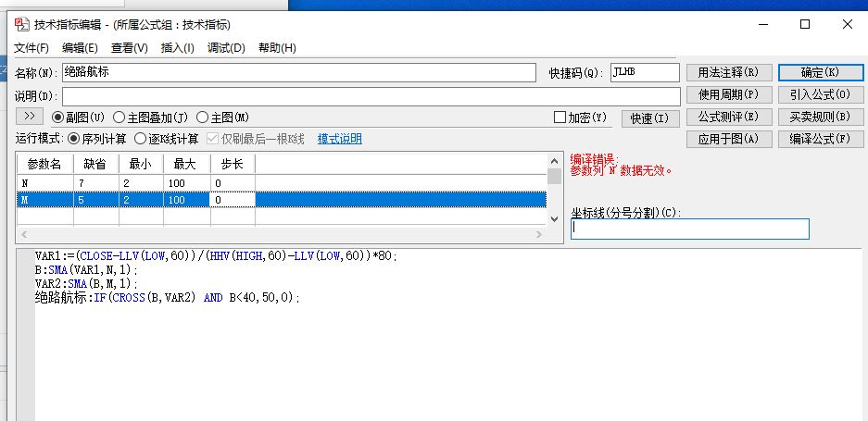Select the 主图叠加(J) radio option

tap(151, 118)
